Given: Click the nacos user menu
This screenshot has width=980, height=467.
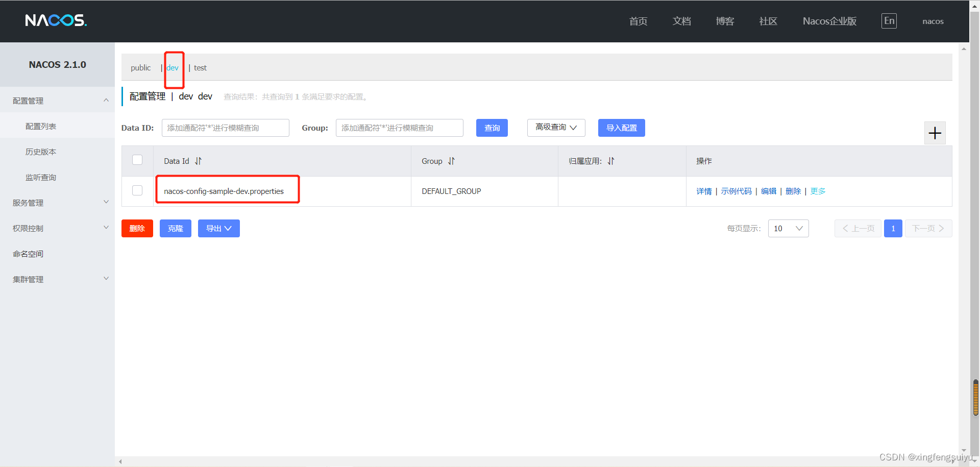Looking at the screenshot, I should (x=933, y=21).
